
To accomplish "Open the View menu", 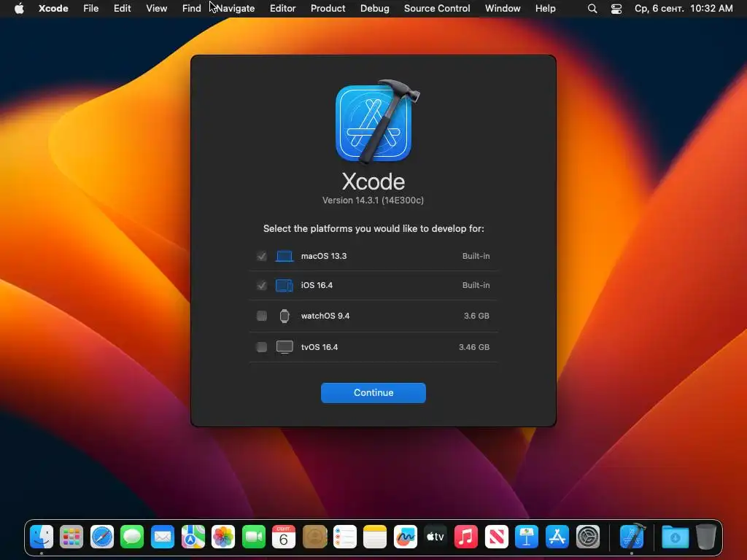I will point(156,9).
